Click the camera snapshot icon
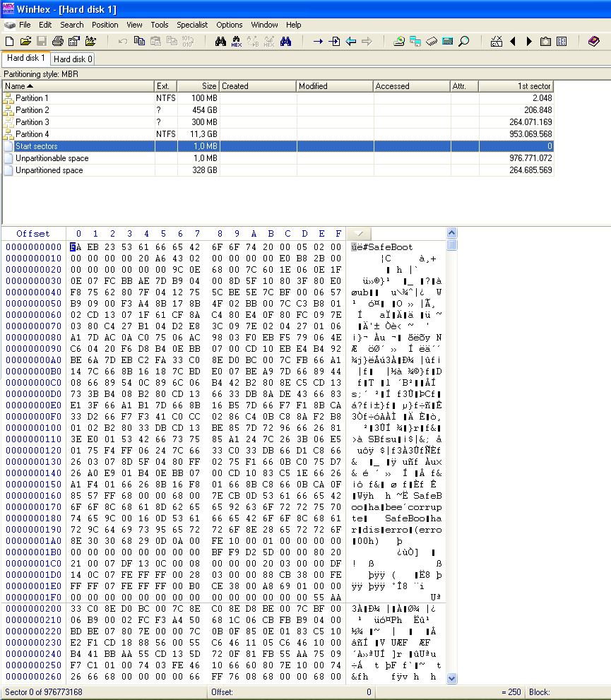The image size is (611, 700). click(545, 42)
